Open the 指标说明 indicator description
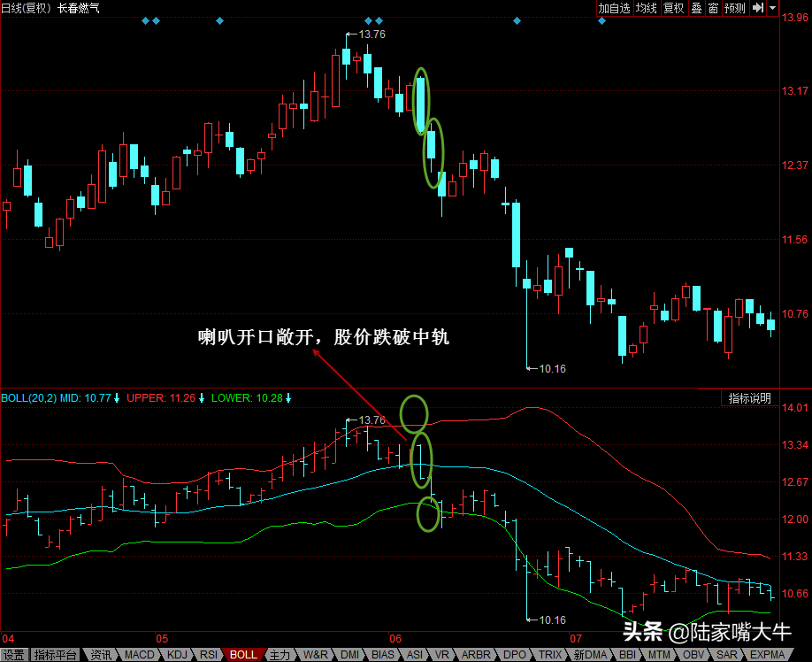This screenshot has height=662, width=812. point(750,398)
